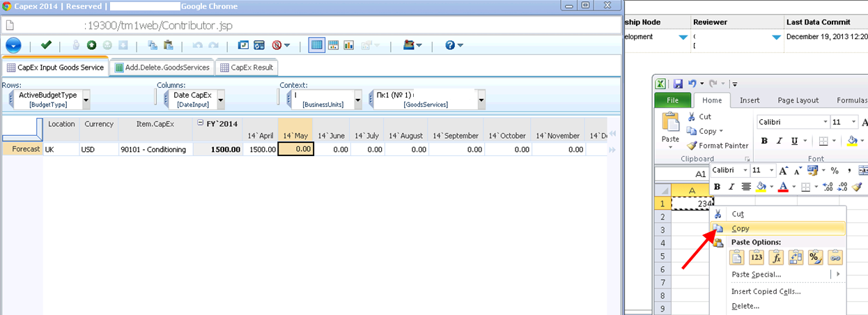Click the Excel Save icon
This screenshot has width=868, height=315.
(x=678, y=83)
